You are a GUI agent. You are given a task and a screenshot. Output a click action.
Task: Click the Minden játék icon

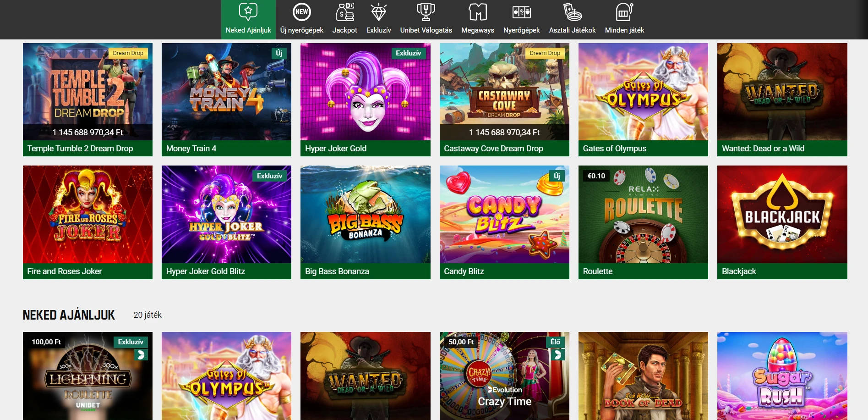click(624, 12)
